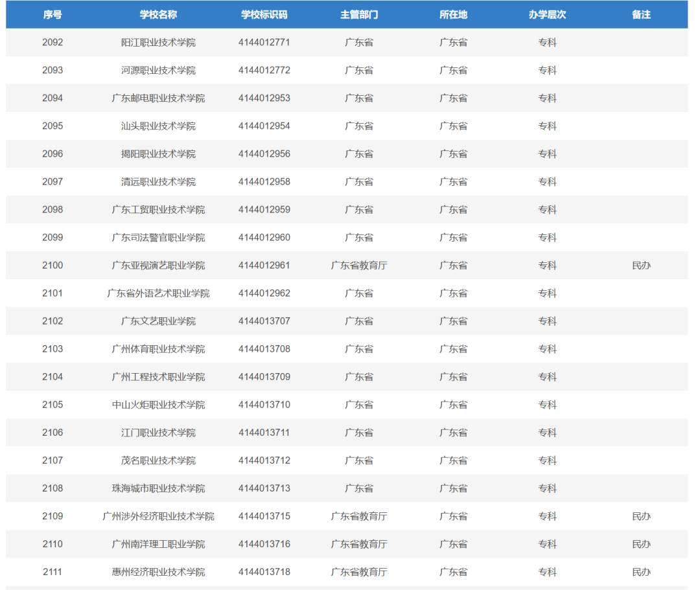
Task: Select 广东司法警官职业学院 in the table
Action: pos(158,238)
